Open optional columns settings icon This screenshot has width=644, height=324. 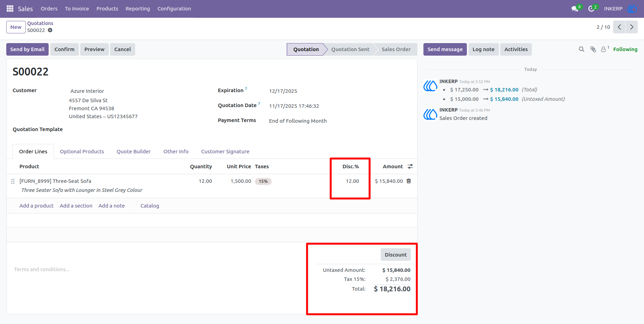click(x=410, y=167)
